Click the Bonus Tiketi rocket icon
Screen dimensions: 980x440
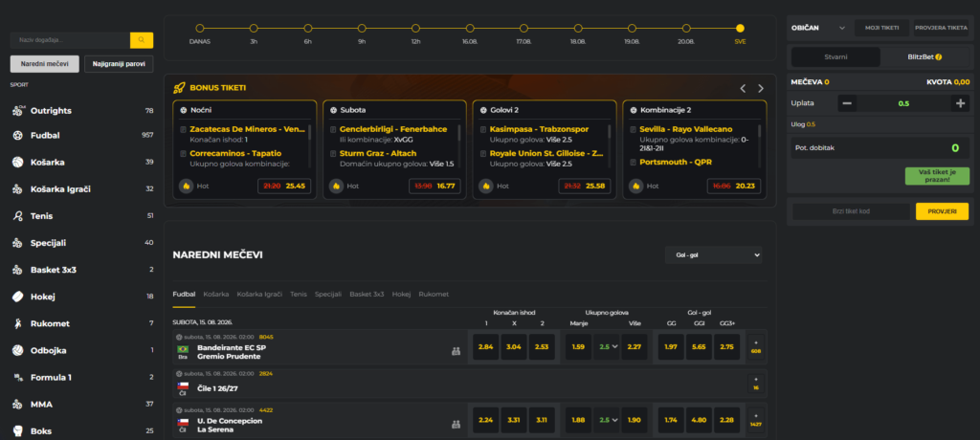click(x=179, y=88)
